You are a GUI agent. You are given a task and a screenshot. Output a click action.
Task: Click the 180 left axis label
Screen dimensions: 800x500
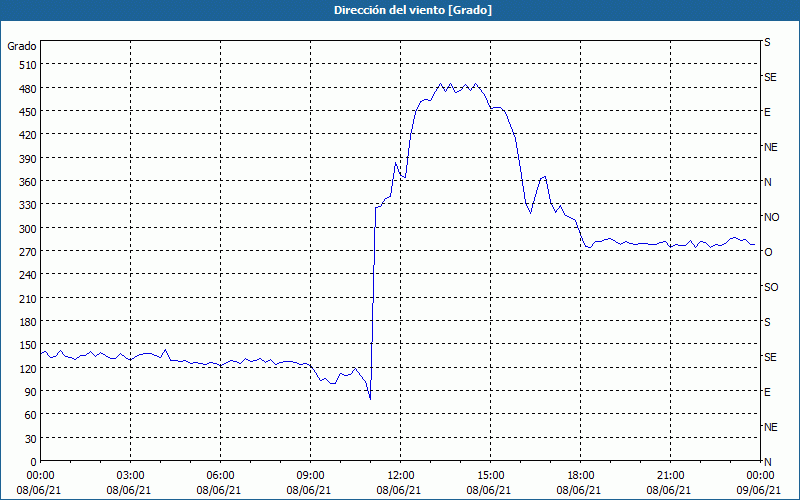coord(28,322)
